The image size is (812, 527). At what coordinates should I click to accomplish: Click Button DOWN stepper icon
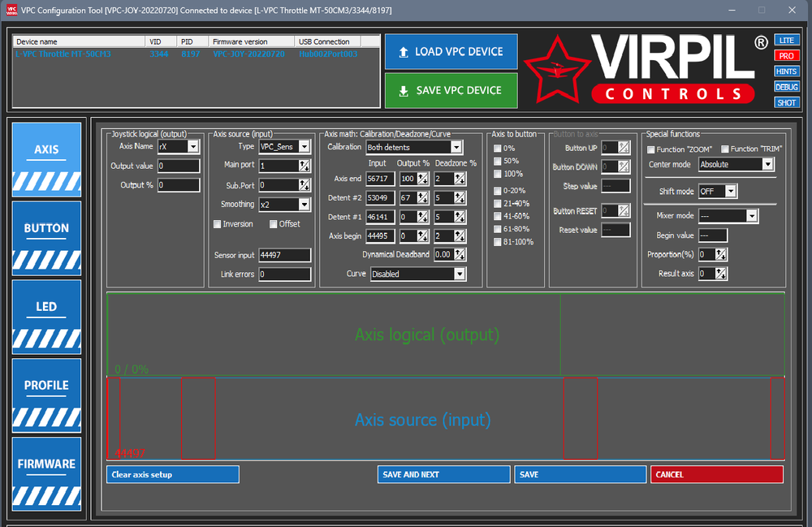click(x=624, y=166)
